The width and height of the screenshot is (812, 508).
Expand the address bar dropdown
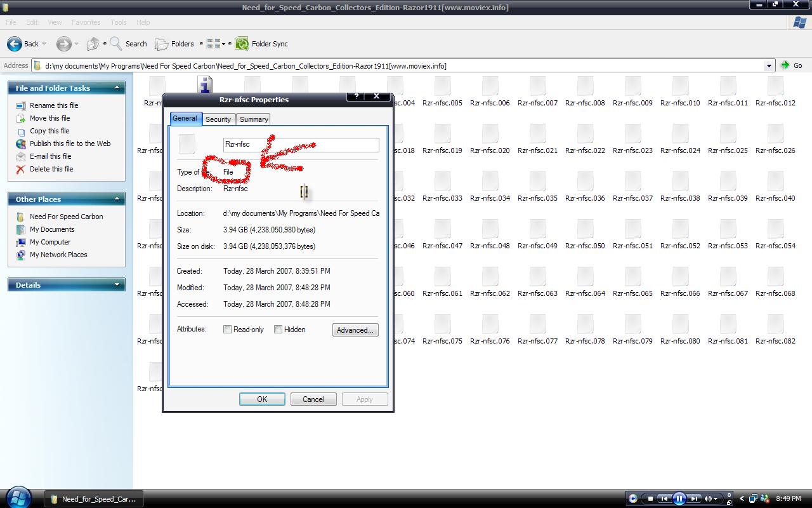769,65
